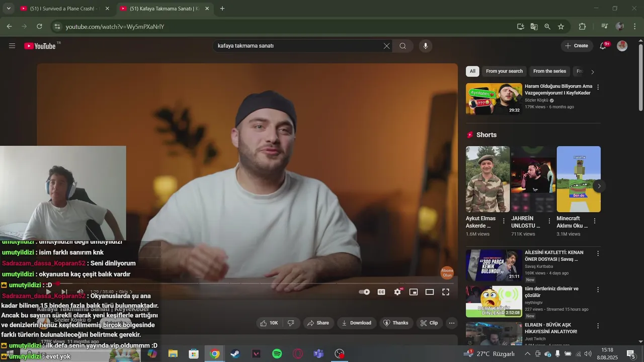The height and width of the screenshot is (362, 644).
Task: Skip to the next video
Action: (64, 292)
